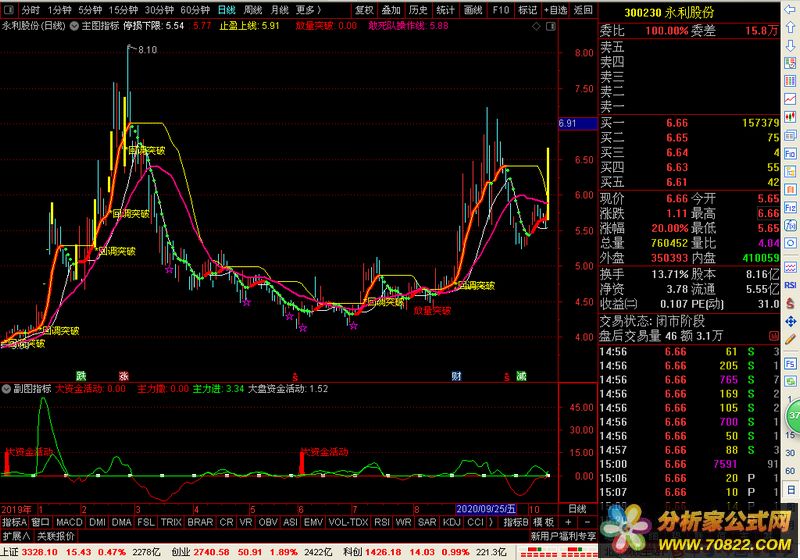Click the down arrow icon in right sidebar

pyautogui.click(x=790, y=46)
